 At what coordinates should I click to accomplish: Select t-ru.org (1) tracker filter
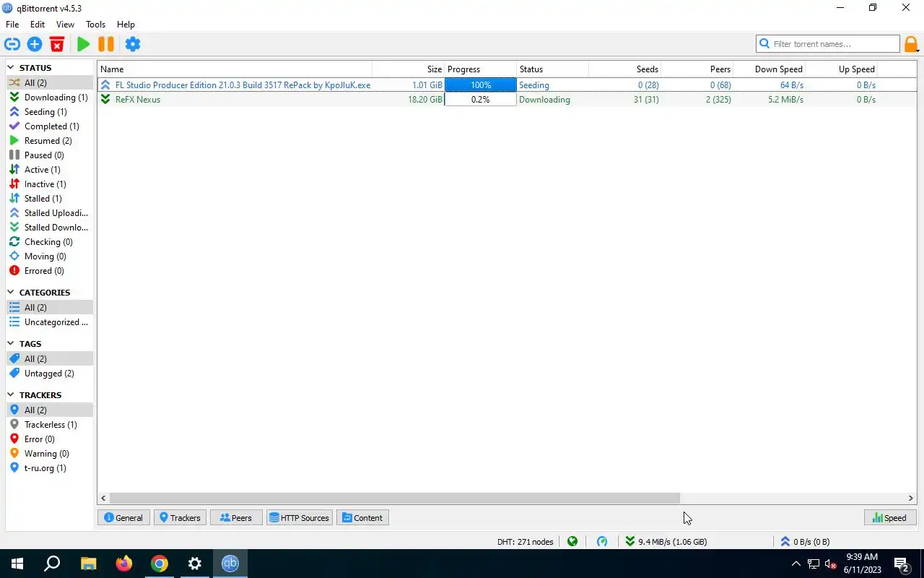49,468
